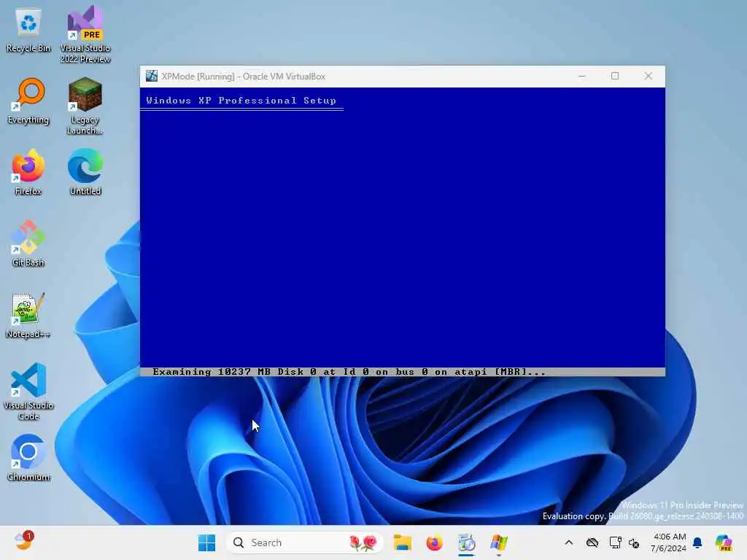This screenshot has width=747, height=560.
Task: Open the Recycle Bin desktop icon
Action: click(28, 29)
